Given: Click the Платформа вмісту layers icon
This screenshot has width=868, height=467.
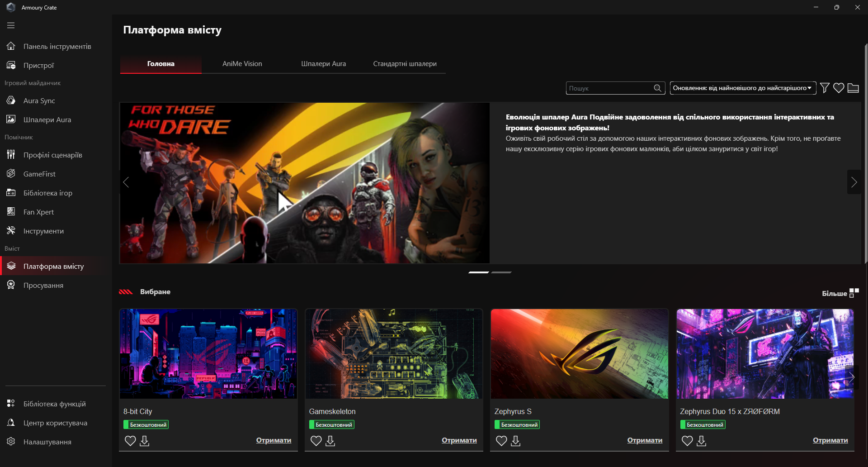Looking at the screenshot, I should (x=11, y=266).
